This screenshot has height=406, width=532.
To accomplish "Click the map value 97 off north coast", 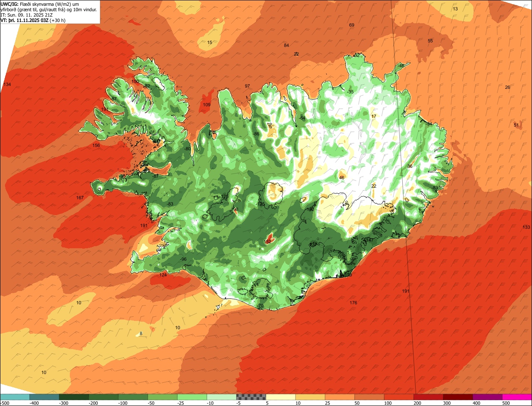I will (x=247, y=86).
